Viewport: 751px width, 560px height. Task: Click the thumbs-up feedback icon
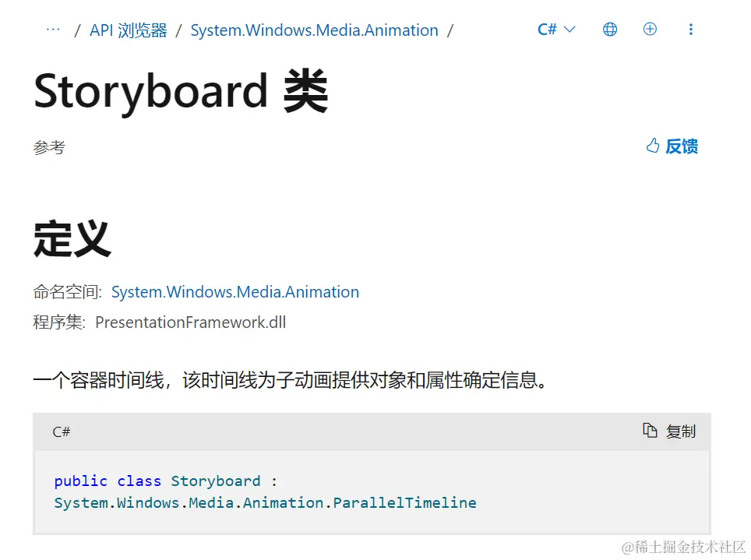pos(652,146)
